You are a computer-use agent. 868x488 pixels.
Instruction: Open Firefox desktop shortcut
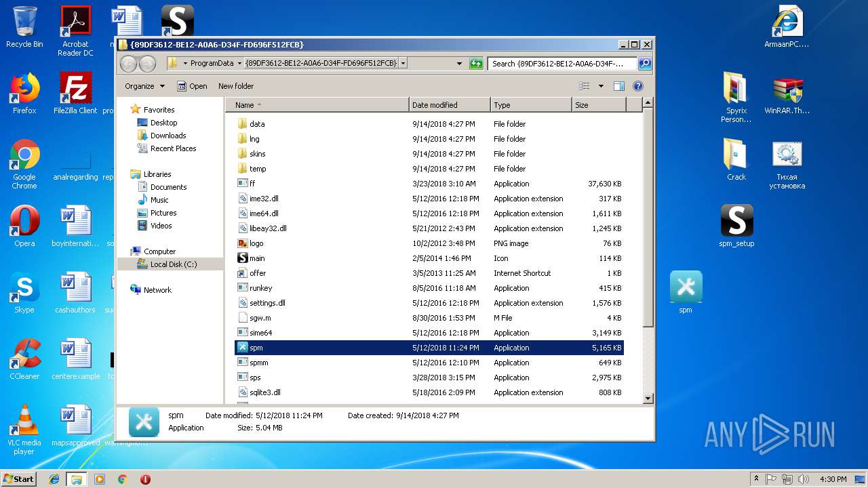pos(24,94)
